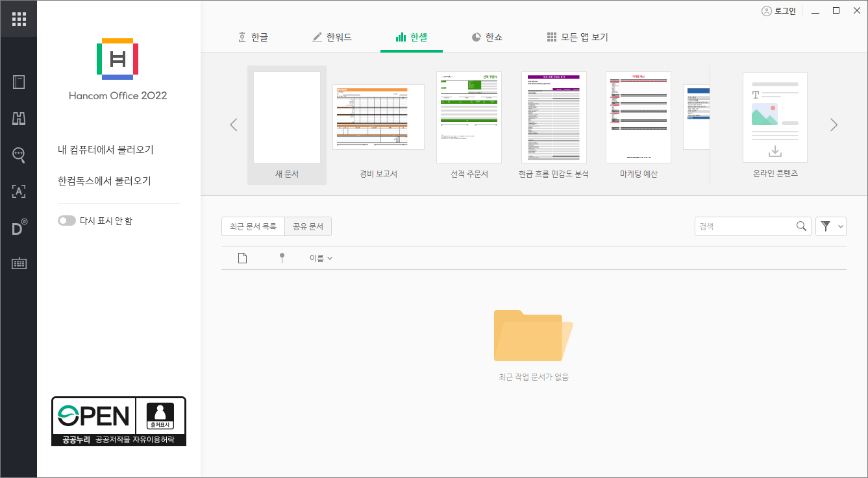Select the '최근 문서 목록' tab

tap(253, 226)
